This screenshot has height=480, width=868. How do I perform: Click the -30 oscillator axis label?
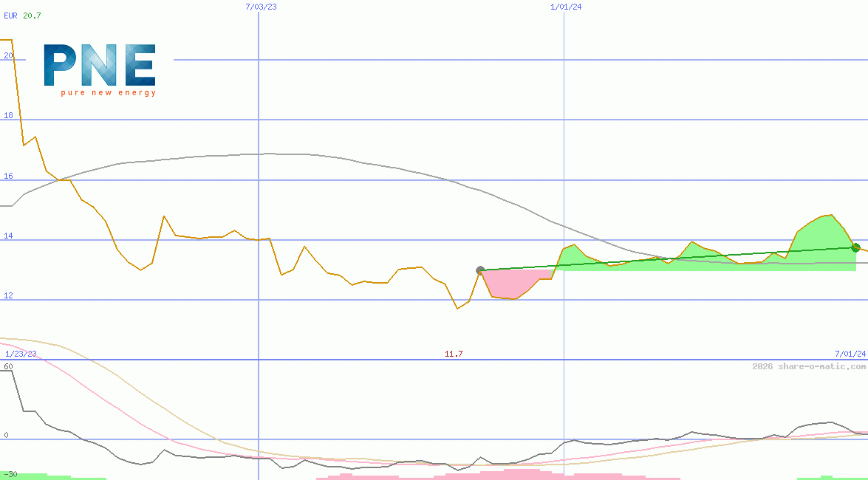coord(10,474)
